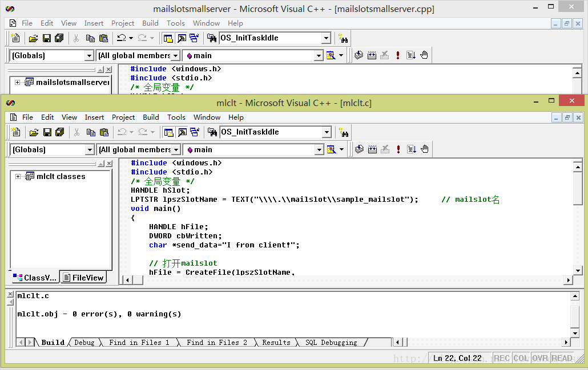Click editor horizontal scrollbar right arrow
Image resolution: width=588 pixels, height=370 pixels.
click(569, 280)
